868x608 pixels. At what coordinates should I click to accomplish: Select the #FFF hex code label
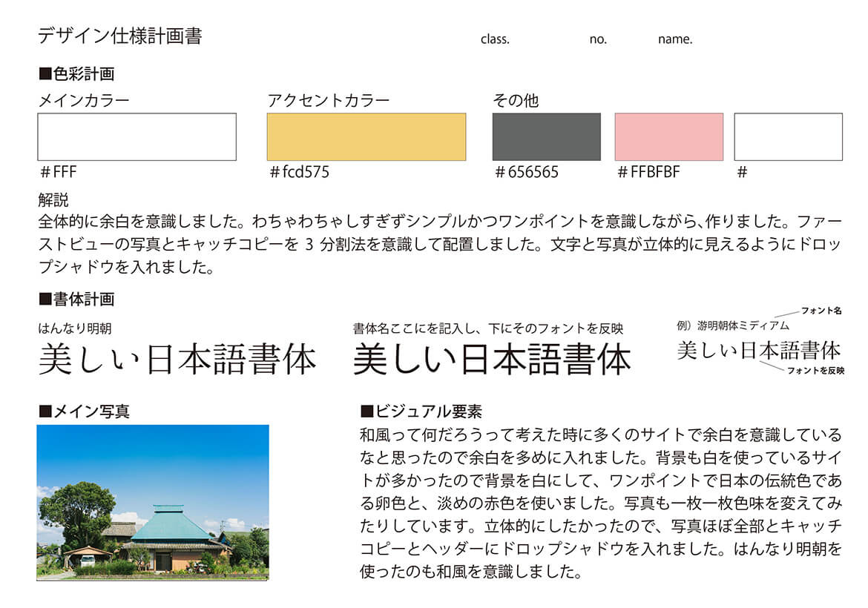59,173
